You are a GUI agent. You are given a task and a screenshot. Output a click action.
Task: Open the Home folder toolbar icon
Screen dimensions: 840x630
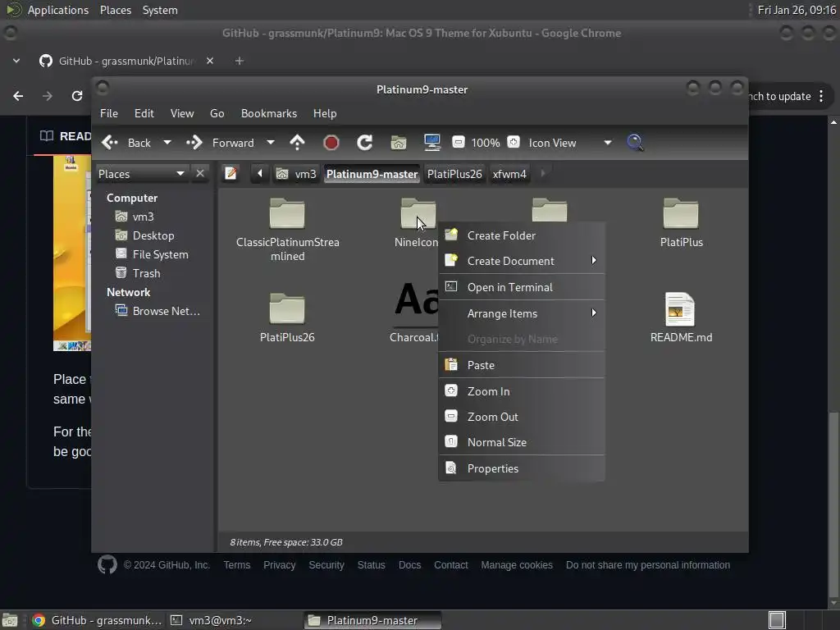(x=398, y=143)
